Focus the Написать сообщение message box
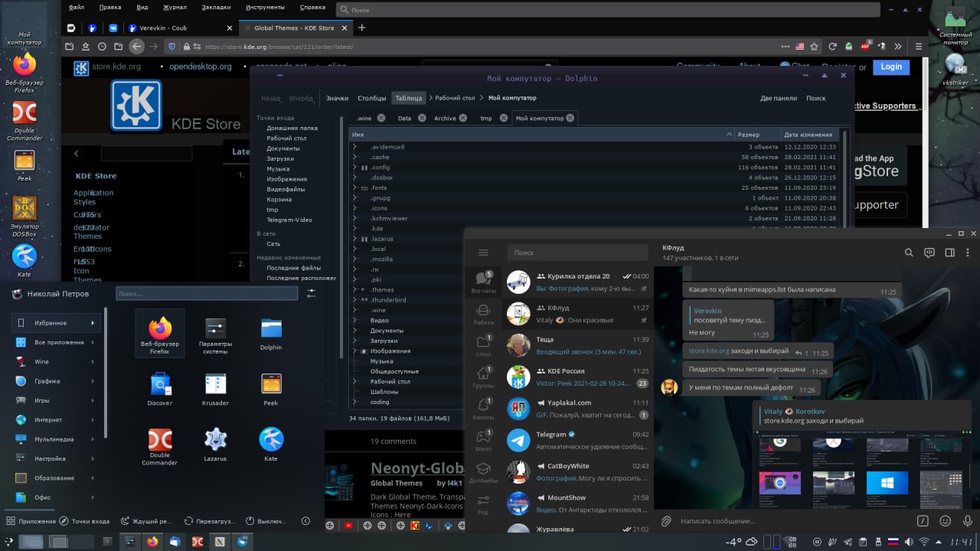 pos(794,521)
